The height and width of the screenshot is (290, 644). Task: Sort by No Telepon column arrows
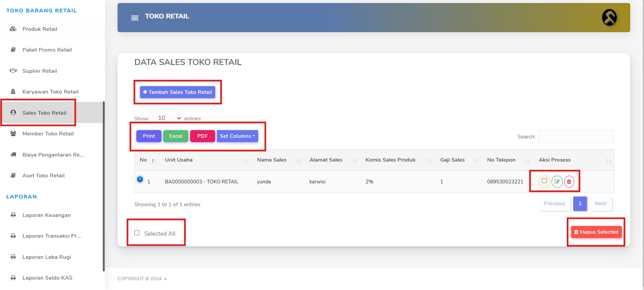528,161
